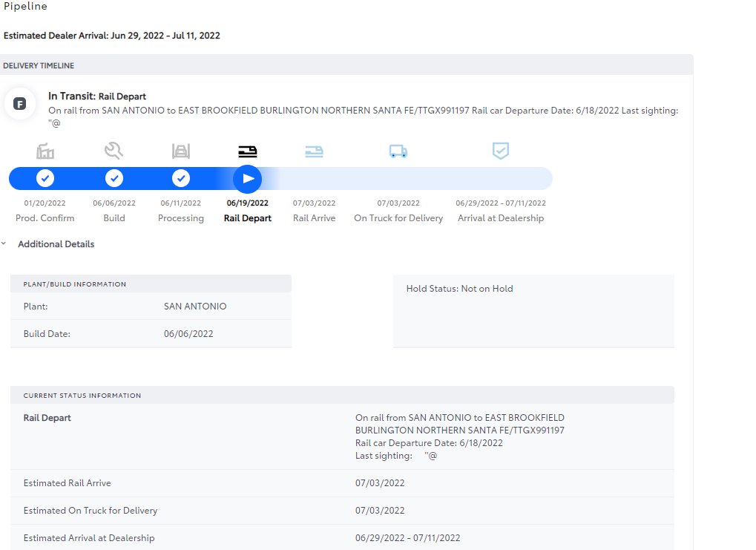The width and height of the screenshot is (756, 550).
Task: Click the On Truck for Delivery stage label
Action: [x=398, y=218]
